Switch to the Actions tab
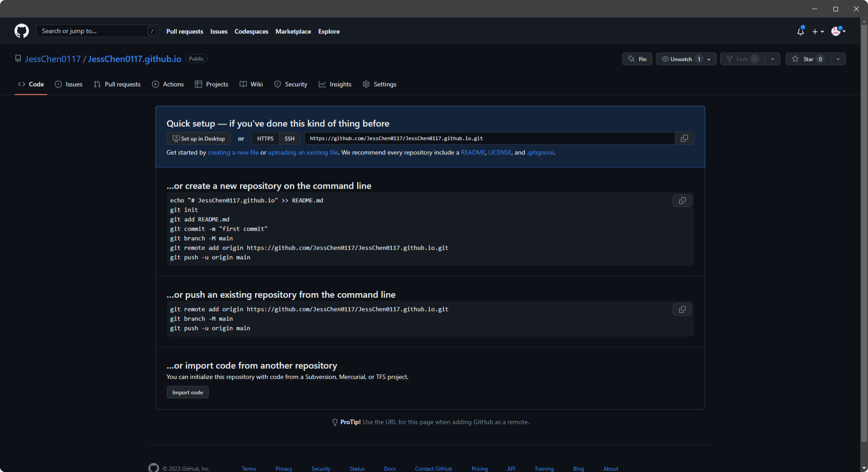This screenshot has width=868, height=472. [x=168, y=84]
